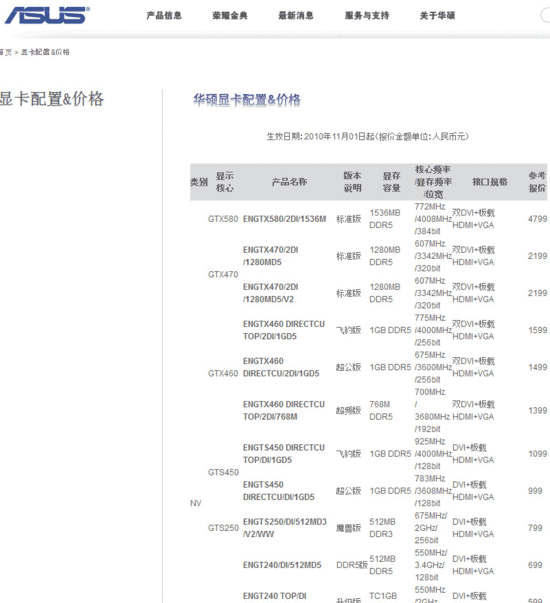Click the 版本说明 column header

click(352, 182)
